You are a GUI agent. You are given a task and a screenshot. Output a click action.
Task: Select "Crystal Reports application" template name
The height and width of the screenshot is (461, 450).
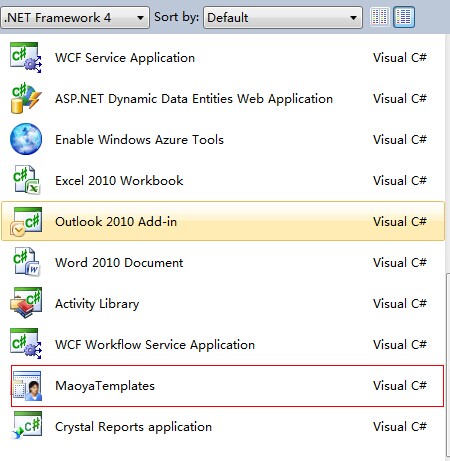click(x=133, y=427)
